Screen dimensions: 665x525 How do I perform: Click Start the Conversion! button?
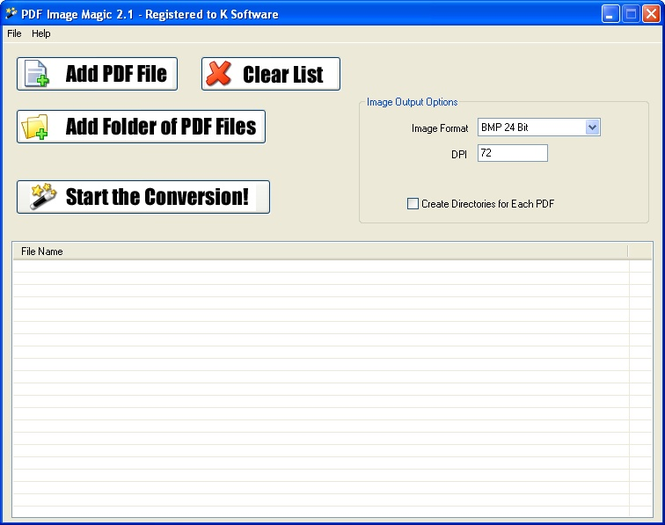pos(143,197)
